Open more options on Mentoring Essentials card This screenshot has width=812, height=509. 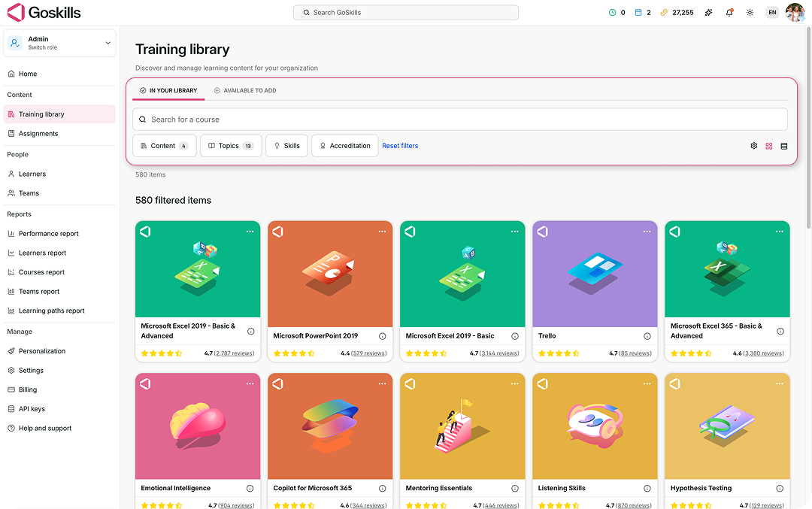tap(515, 383)
